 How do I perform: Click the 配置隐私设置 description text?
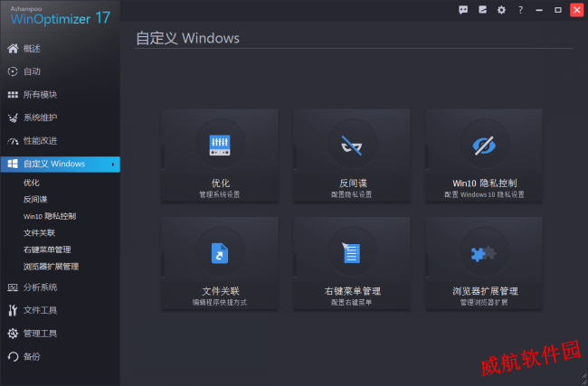point(351,194)
